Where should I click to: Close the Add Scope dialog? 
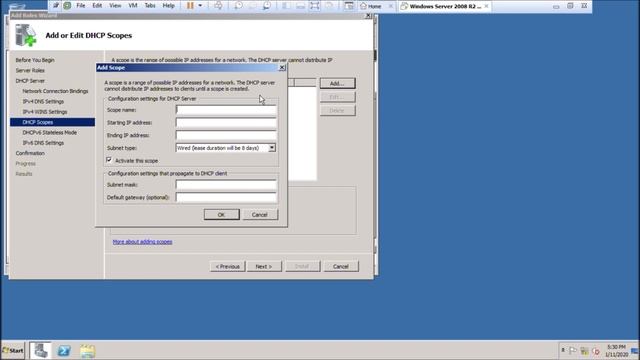[282, 67]
